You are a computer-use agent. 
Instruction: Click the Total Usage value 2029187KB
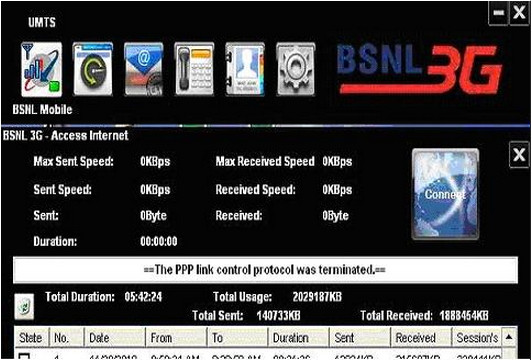(x=317, y=297)
